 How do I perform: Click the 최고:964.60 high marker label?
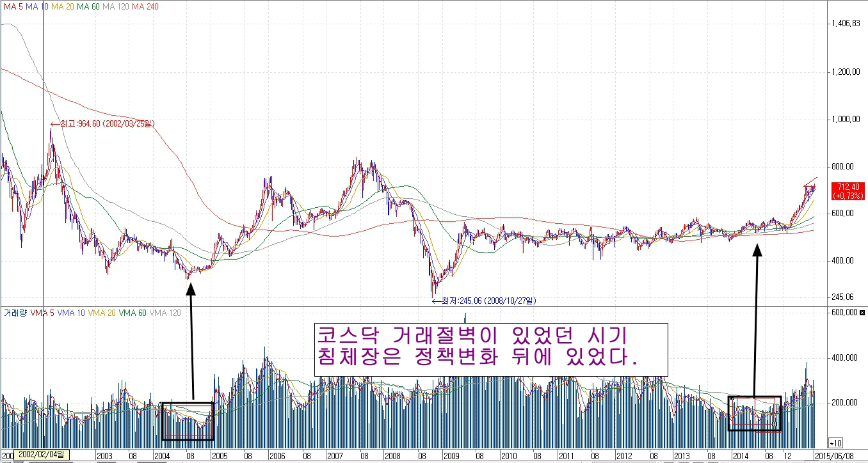102,123
